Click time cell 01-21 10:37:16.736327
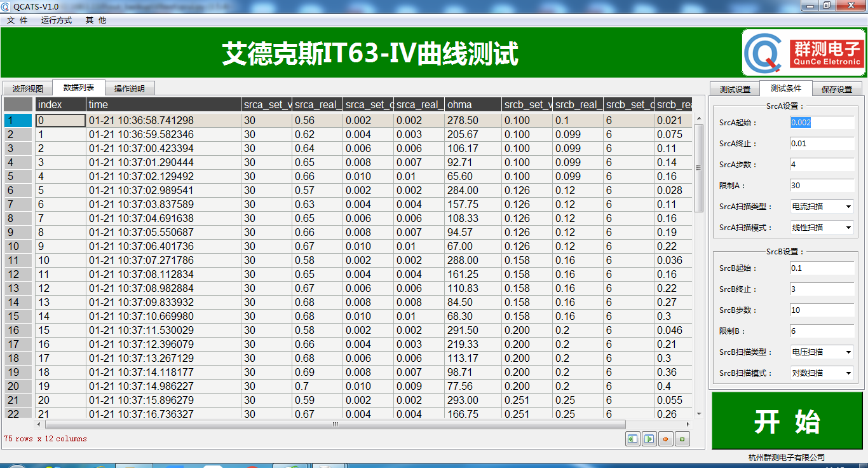868x468 pixels. tap(163, 414)
